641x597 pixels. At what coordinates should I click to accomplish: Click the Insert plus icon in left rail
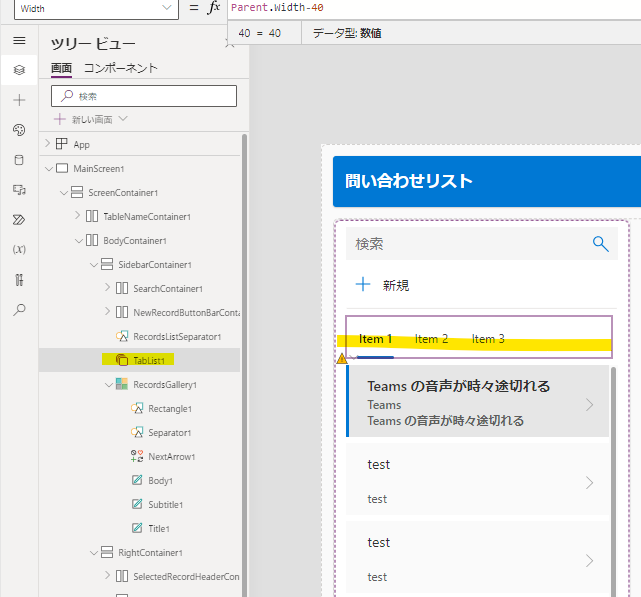(19, 100)
